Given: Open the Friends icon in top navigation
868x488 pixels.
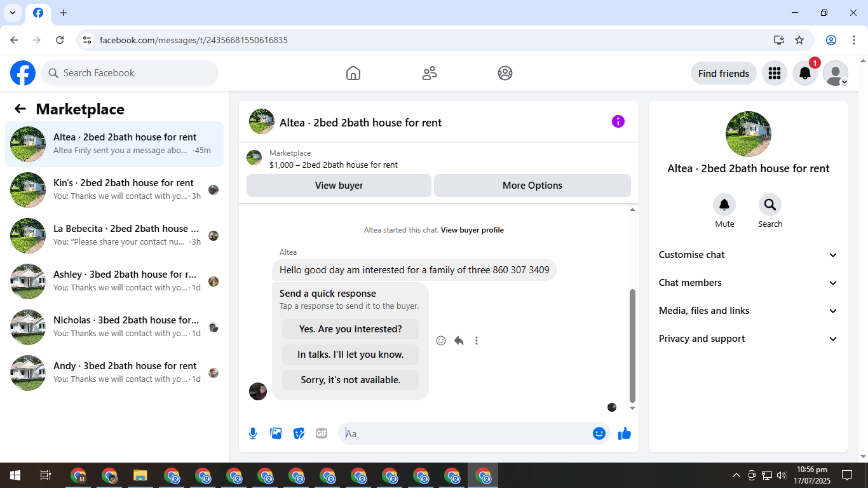Looking at the screenshot, I should 430,73.
